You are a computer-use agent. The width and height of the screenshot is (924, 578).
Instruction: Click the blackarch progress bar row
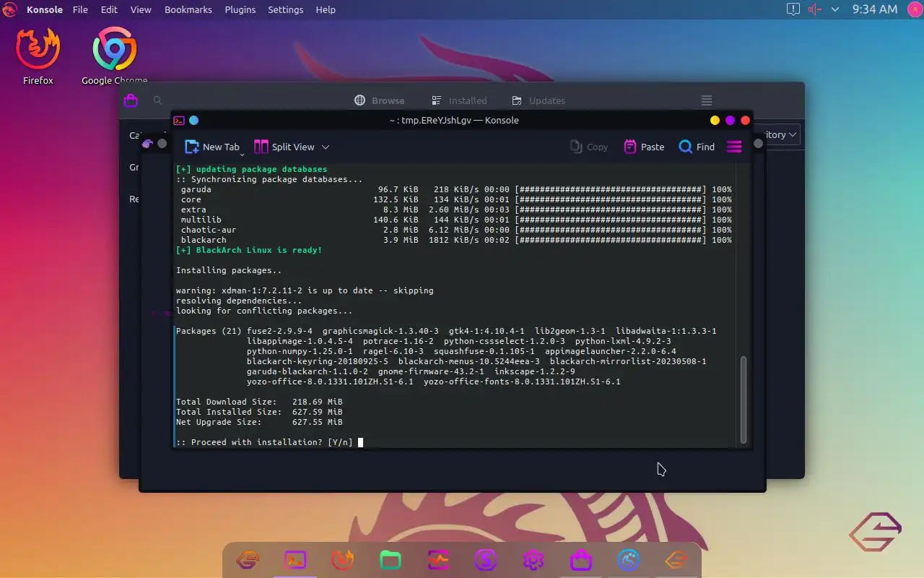coord(456,240)
